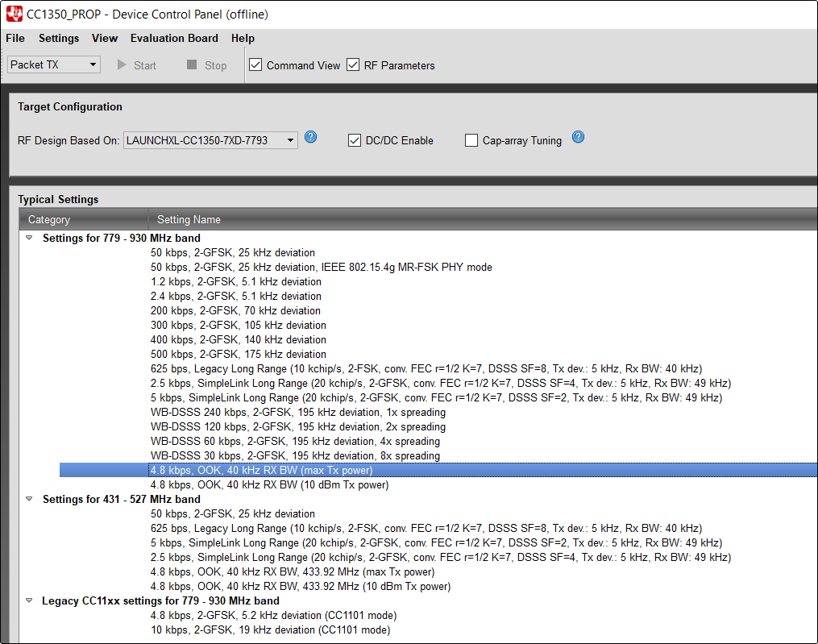Open help icon next to RF Design dropdown
This screenshot has height=644, width=818.
[310, 137]
